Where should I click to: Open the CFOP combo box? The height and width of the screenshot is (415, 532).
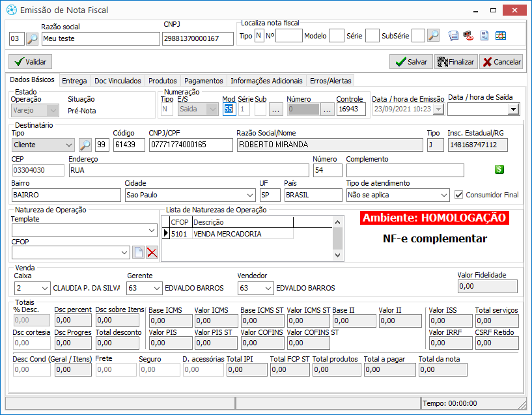(71, 253)
